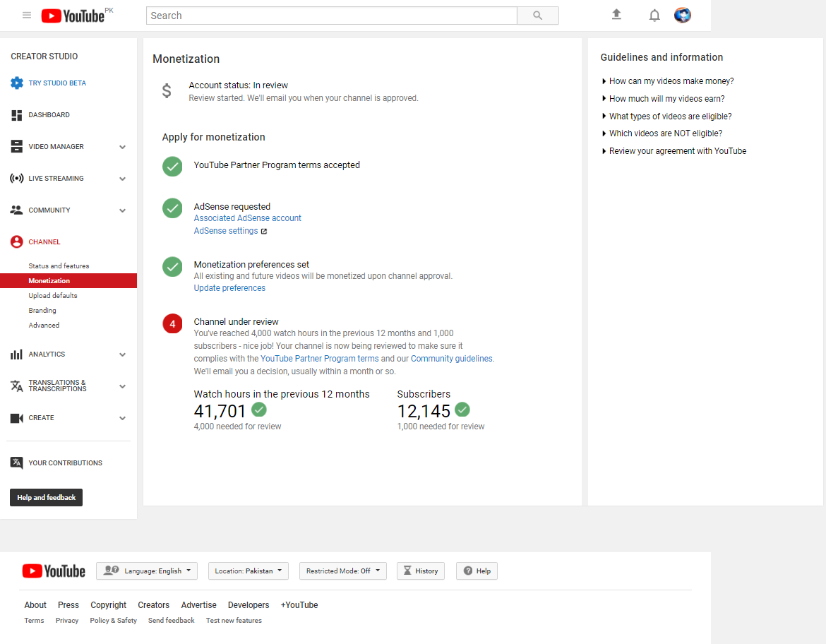
Task: Click the footer YouTube logo
Action: point(54,571)
